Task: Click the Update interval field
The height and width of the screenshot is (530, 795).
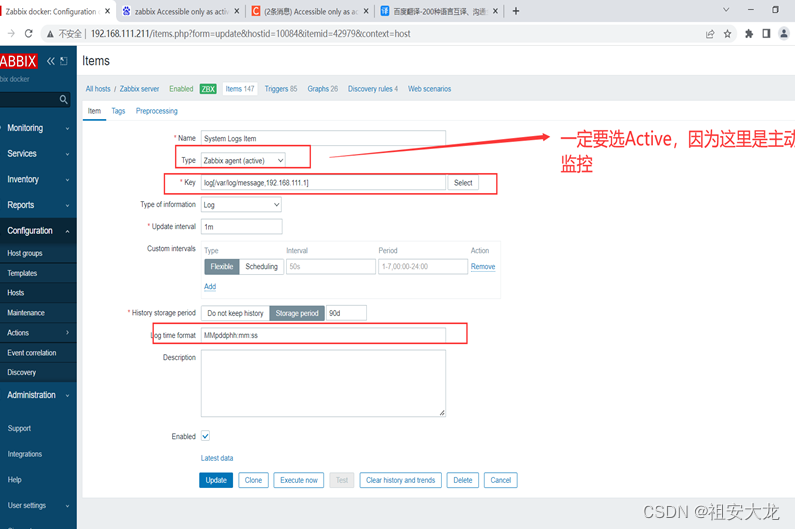Action: click(x=242, y=227)
